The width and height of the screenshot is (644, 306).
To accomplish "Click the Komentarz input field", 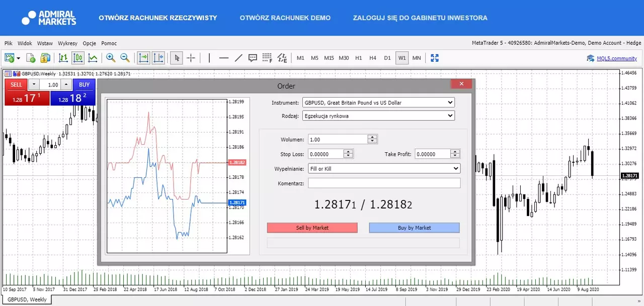I will click(384, 183).
